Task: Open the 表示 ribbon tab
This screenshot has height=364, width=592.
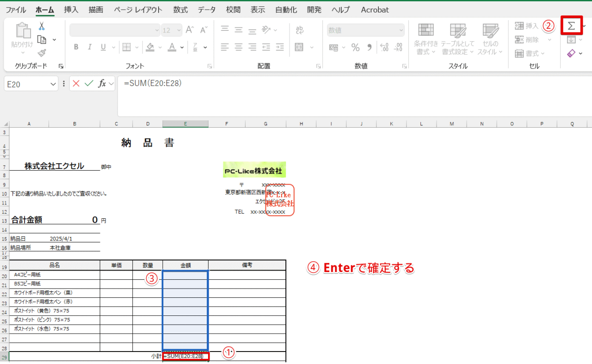Action: click(258, 10)
